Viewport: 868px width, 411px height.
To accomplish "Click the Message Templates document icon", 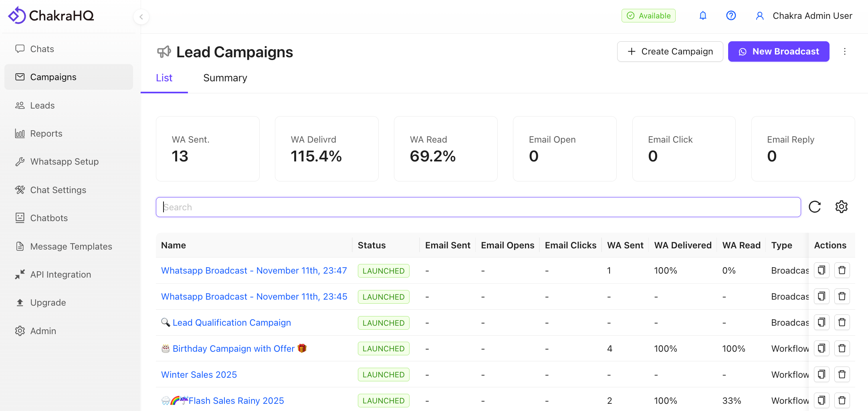I will click(20, 246).
